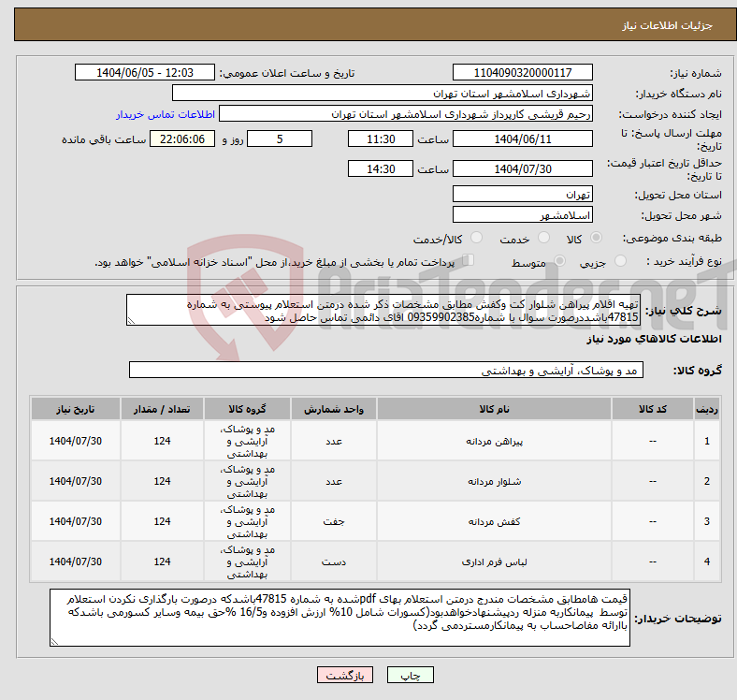
Task: Click the تعداد / مقدار column header
Action: coord(162,409)
